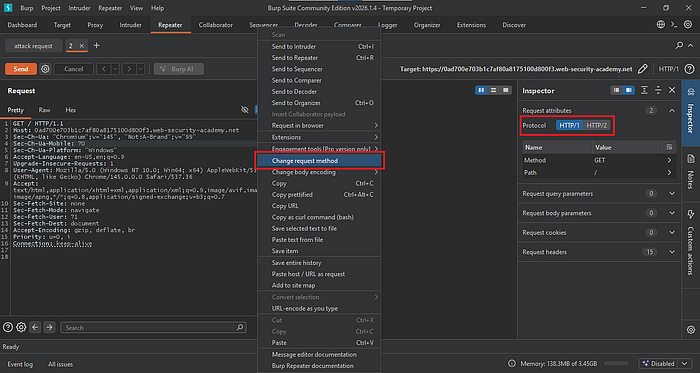Open the Repeater help question mark icon

tap(689, 69)
